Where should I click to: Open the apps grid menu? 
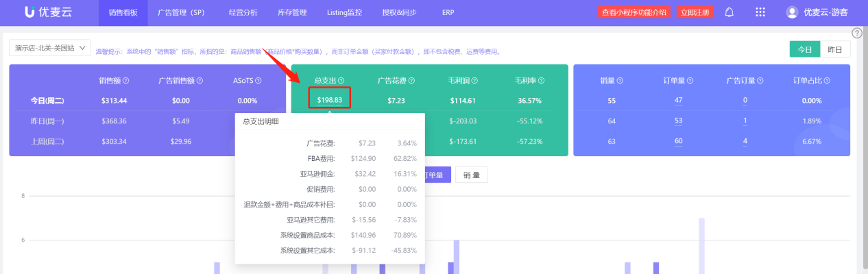pos(760,12)
